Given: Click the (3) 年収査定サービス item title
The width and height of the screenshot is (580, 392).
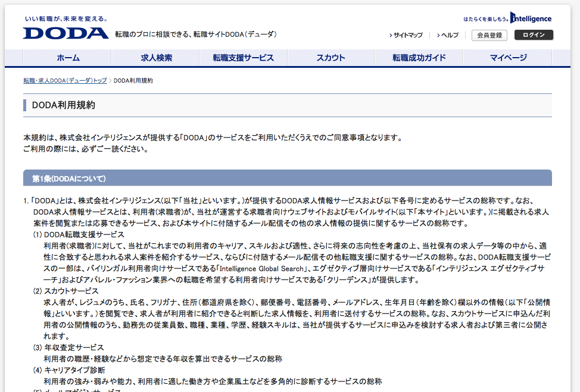Looking at the screenshot, I should [x=68, y=347].
